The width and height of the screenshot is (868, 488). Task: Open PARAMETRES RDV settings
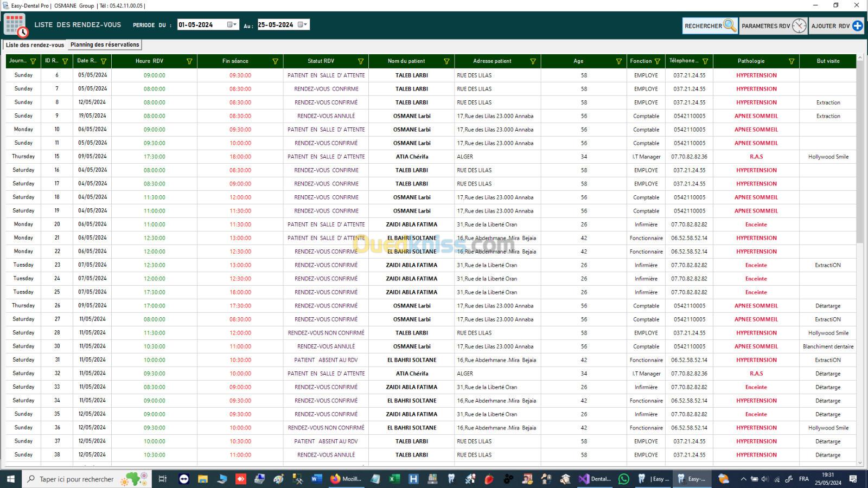pyautogui.click(x=774, y=25)
